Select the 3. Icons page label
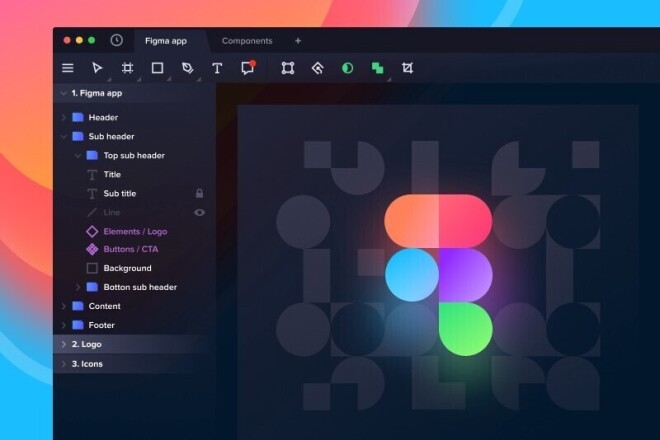The height and width of the screenshot is (440, 660). [87, 364]
